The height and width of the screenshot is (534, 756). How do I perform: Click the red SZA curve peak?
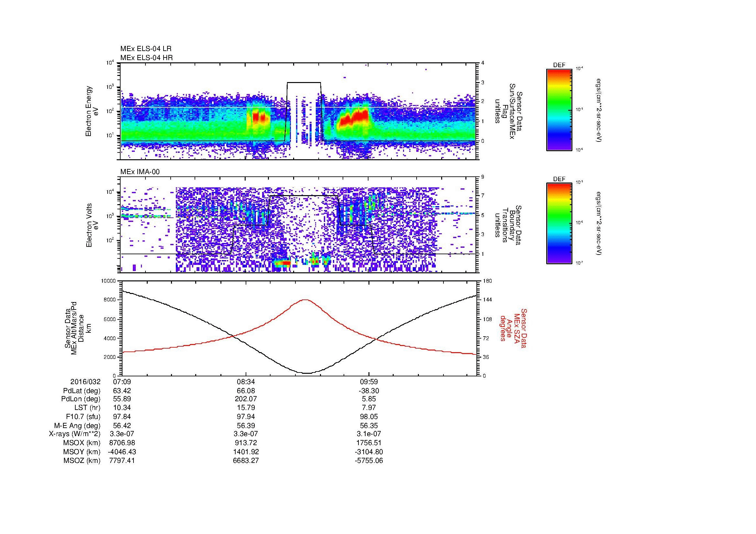pos(305,300)
